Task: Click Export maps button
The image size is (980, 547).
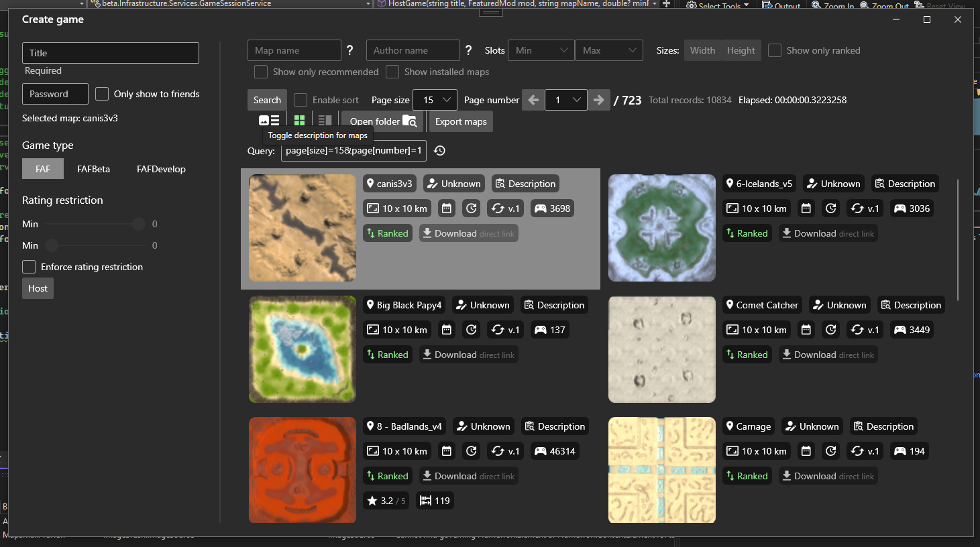Action: (x=461, y=121)
